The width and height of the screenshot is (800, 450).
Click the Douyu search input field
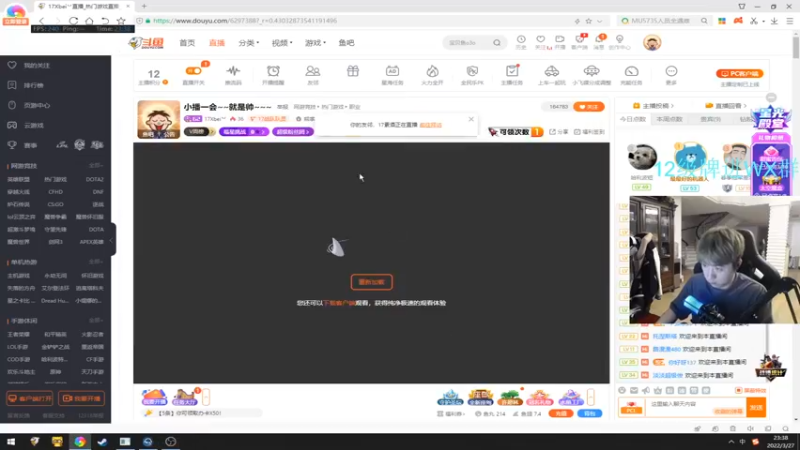(x=468, y=43)
